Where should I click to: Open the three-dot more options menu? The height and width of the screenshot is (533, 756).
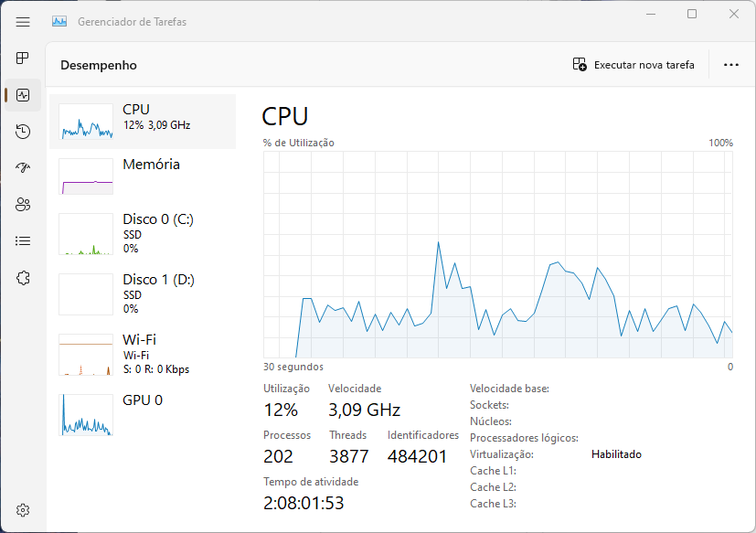click(731, 65)
